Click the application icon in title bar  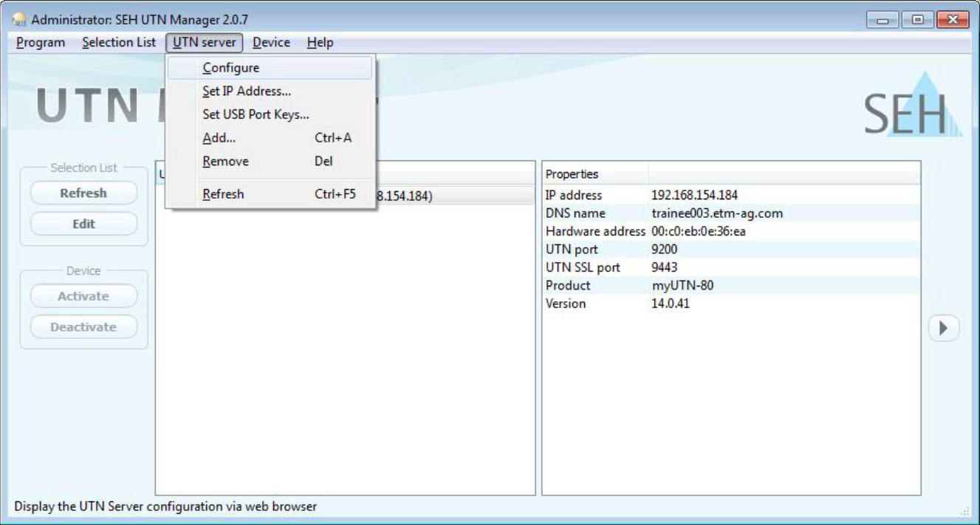(x=20, y=19)
